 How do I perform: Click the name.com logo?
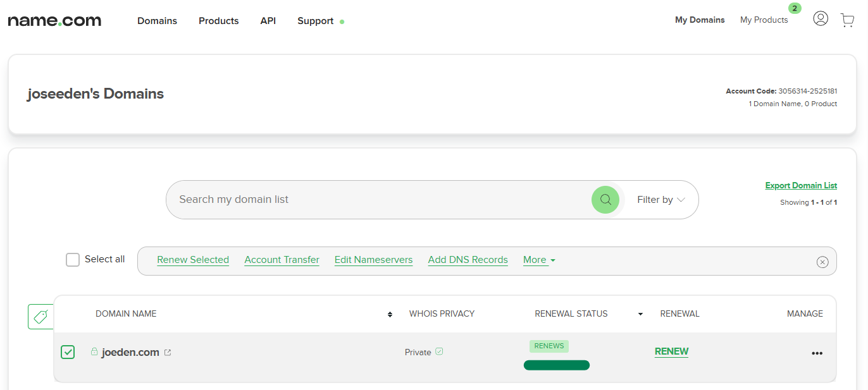tap(54, 21)
